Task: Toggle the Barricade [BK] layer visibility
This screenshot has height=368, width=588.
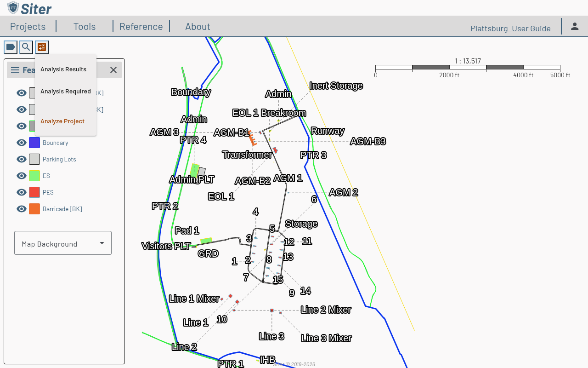Action: (22, 209)
